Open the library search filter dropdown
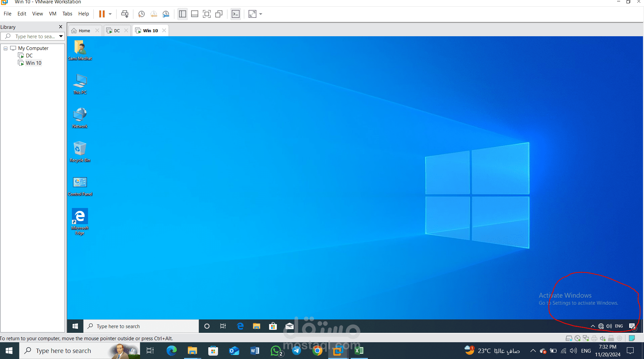Screen dimensions: 644x359 click(61, 36)
